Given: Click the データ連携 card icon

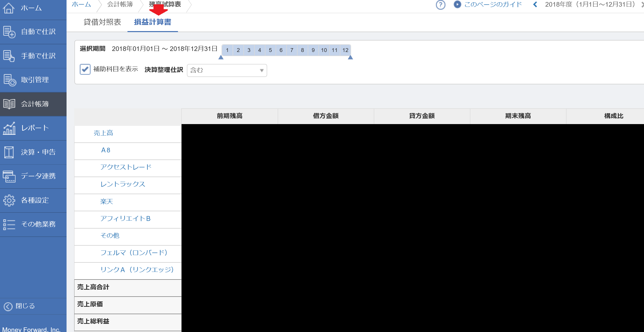Looking at the screenshot, I should (x=9, y=176).
